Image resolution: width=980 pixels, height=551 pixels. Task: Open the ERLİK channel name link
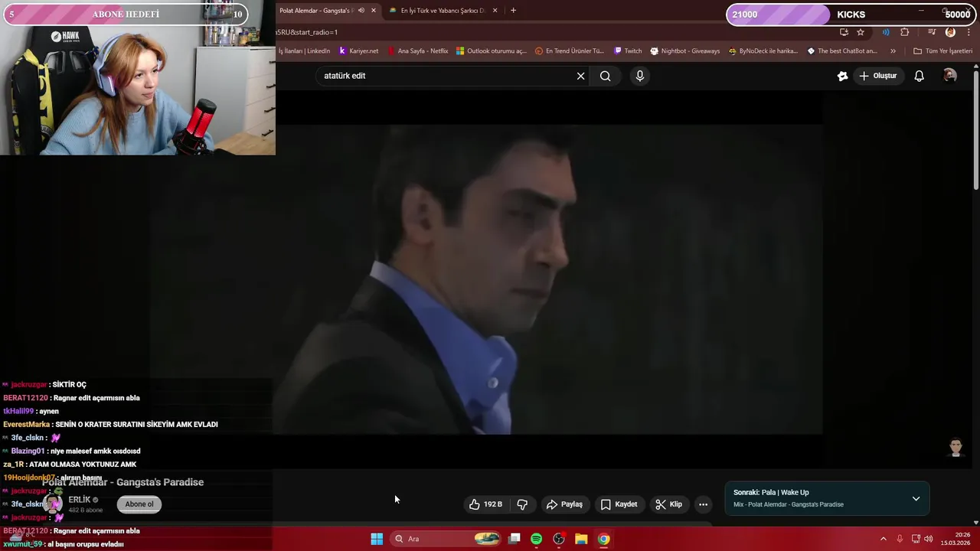click(80, 500)
